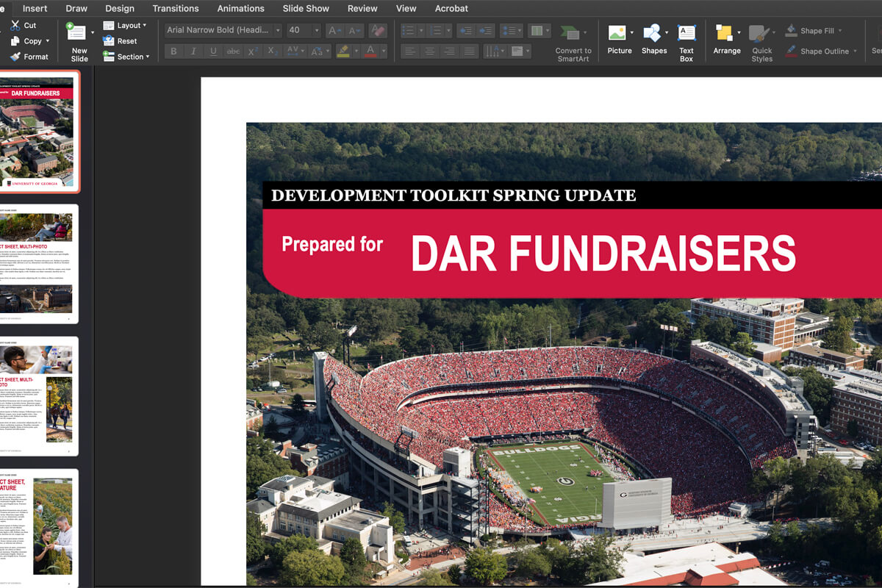Cut the selection with the Cut icon

click(15, 25)
